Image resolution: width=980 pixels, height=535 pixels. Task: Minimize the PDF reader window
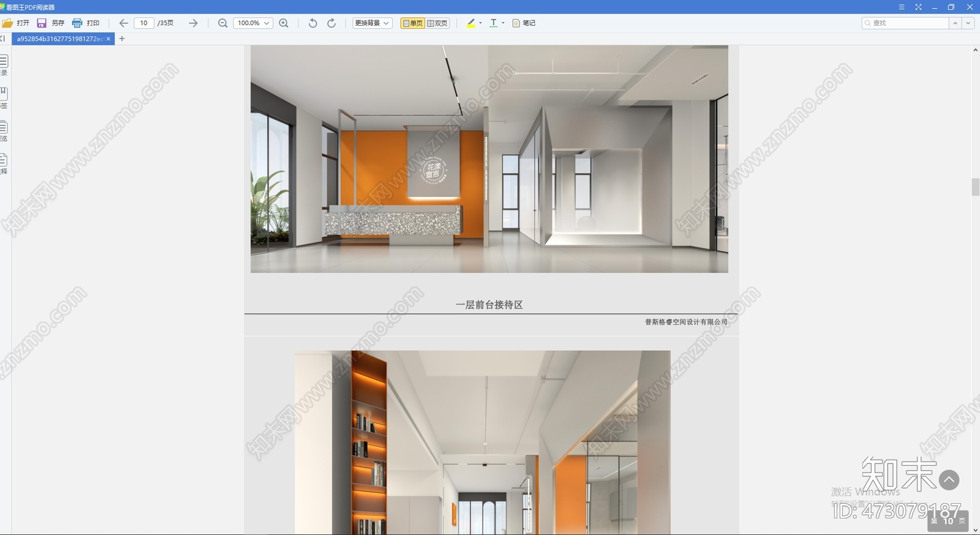click(935, 7)
